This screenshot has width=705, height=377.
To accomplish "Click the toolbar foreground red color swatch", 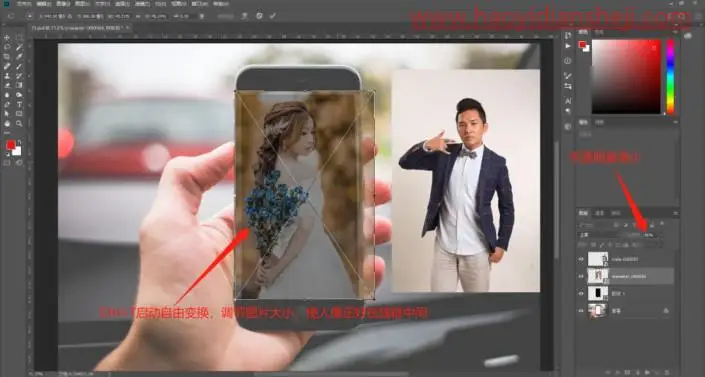I will coord(10,145).
